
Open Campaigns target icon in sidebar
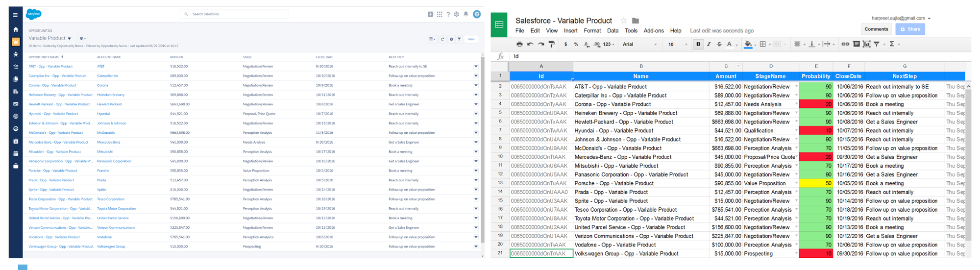(x=16, y=117)
